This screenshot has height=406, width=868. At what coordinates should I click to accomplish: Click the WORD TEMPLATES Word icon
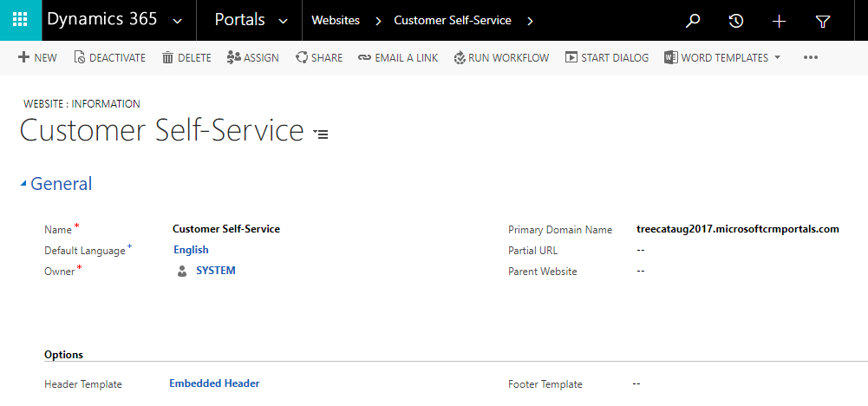(671, 57)
